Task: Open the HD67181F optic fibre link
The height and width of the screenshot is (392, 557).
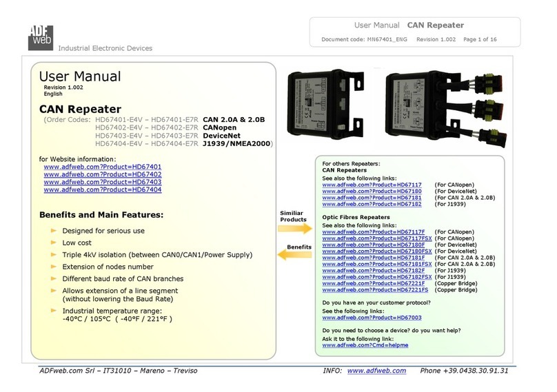Action: coord(374,258)
